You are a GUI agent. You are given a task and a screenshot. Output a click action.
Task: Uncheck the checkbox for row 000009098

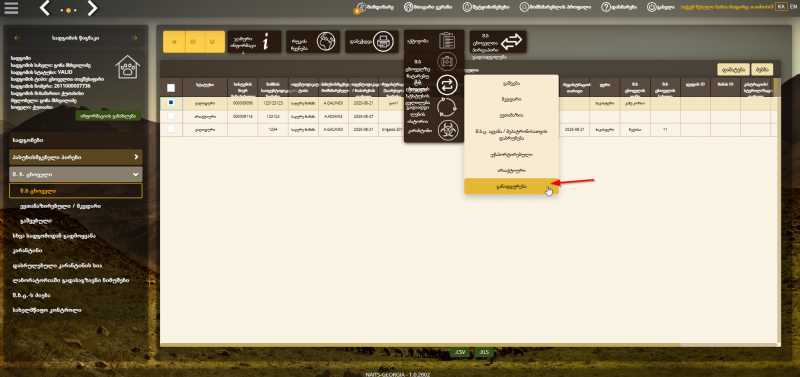point(171,103)
